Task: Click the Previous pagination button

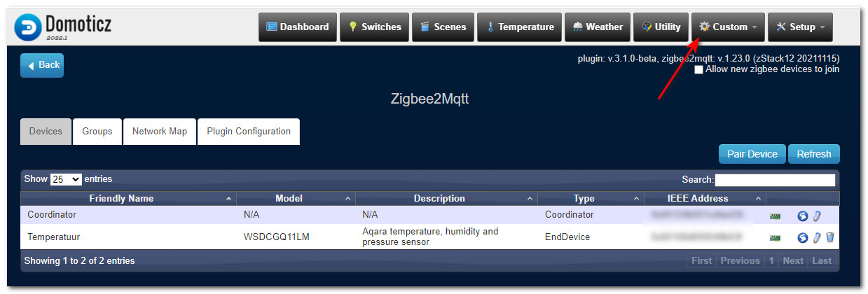Action: click(x=740, y=260)
